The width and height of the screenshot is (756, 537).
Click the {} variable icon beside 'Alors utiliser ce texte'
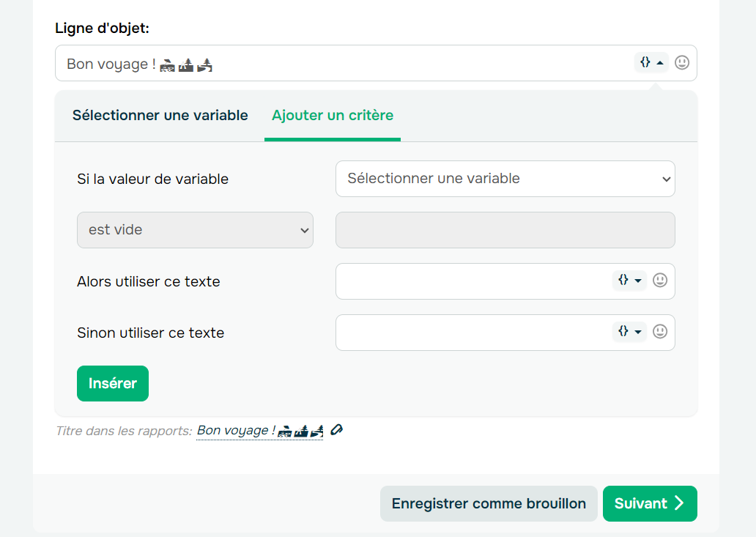pyautogui.click(x=624, y=281)
